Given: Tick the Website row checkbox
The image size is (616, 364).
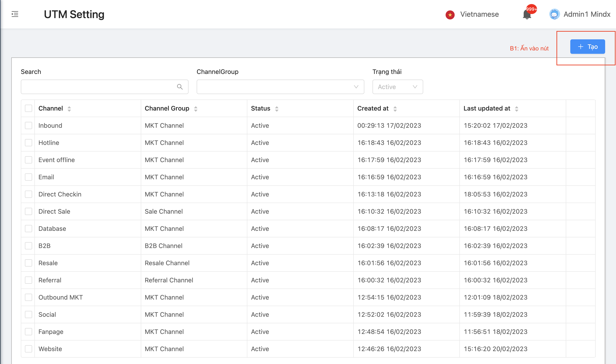Looking at the screenshot, I should click(x=29, y=349).
